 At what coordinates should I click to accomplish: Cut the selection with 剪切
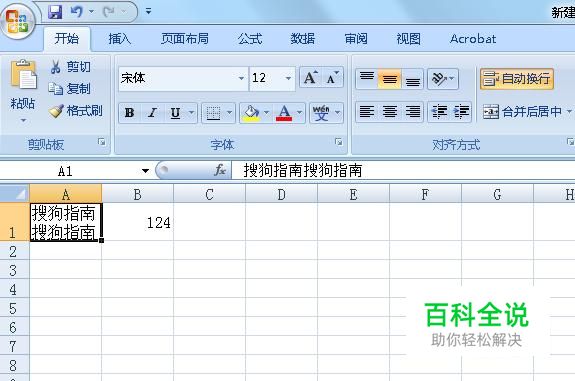pyautogui.click(x=70, y=67)
